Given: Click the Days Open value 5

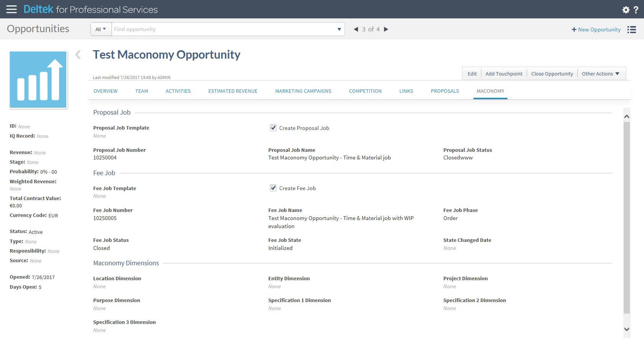Looking at the screenshot, I should pyautogui.click(x=40, y=287).
